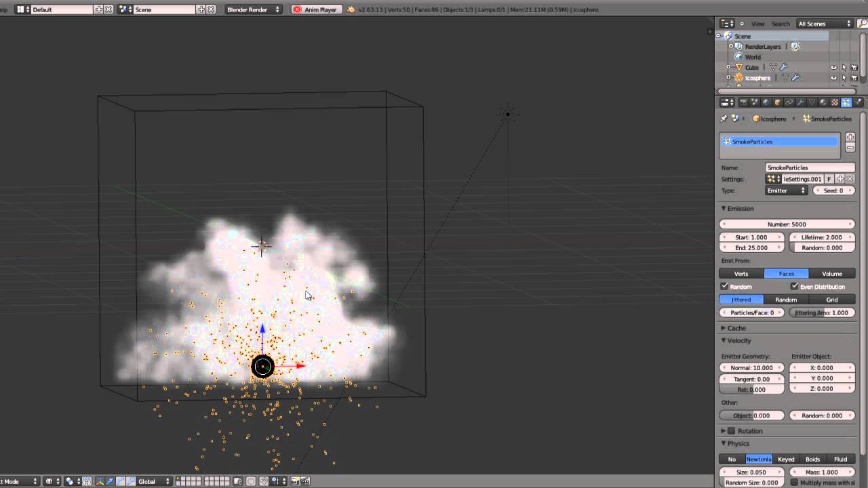This screenshot has height=488, width=868.
Task: Click the OpenGL render camera icon
Action: [295, 481]
